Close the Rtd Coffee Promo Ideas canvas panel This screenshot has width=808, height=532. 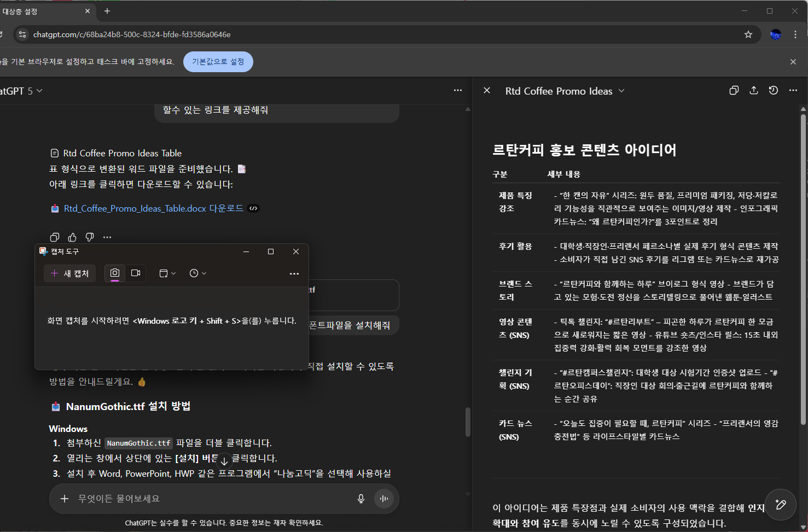487,91
